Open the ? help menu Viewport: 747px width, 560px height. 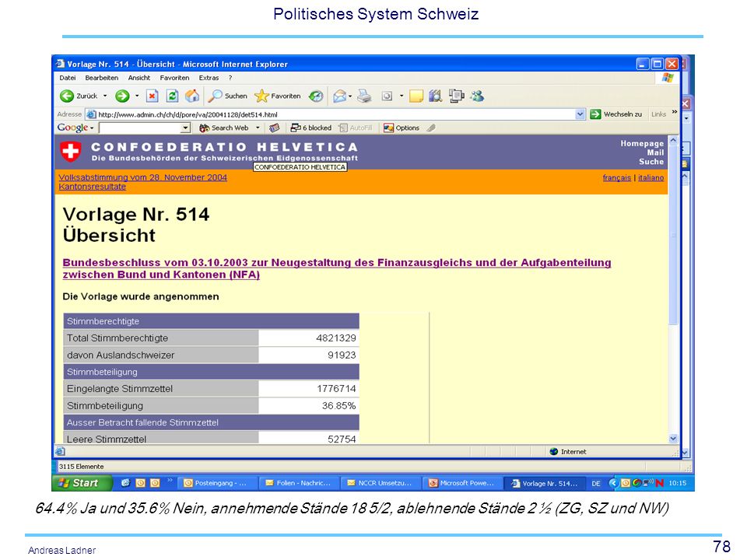[230, 78]
